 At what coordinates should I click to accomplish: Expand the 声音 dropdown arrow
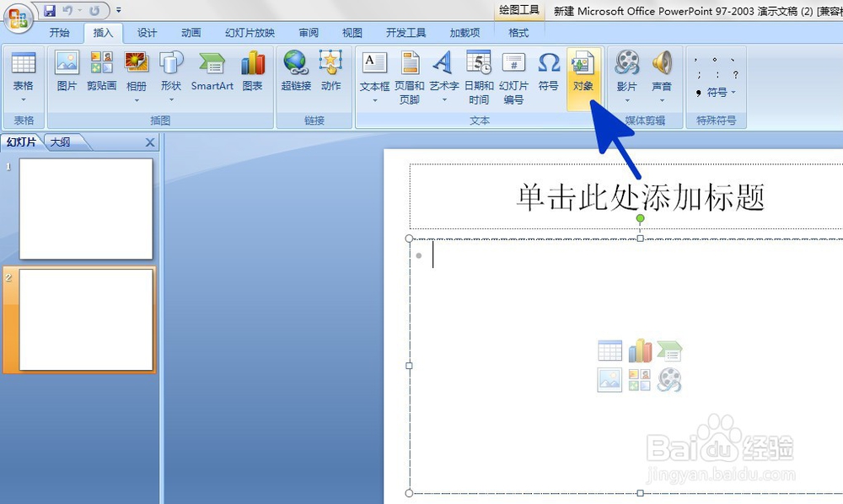tap(662, 100)
